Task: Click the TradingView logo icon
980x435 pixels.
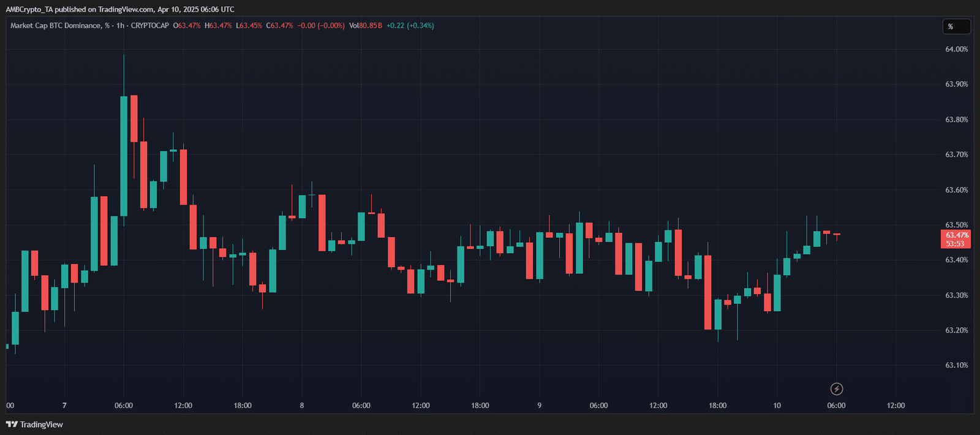Action: 12,425
